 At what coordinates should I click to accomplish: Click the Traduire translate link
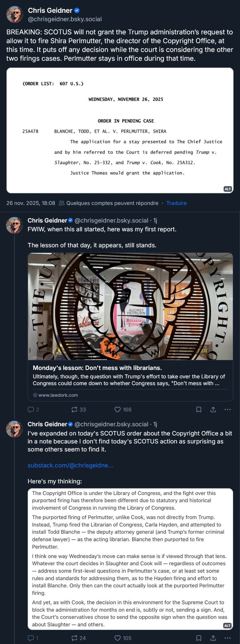(x=176, y=203)
